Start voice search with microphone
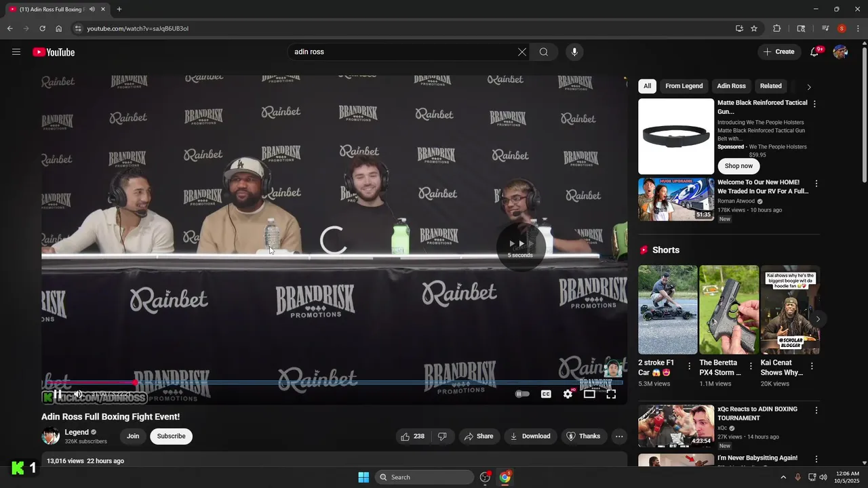The image size is (868, 488). [574, 52]
